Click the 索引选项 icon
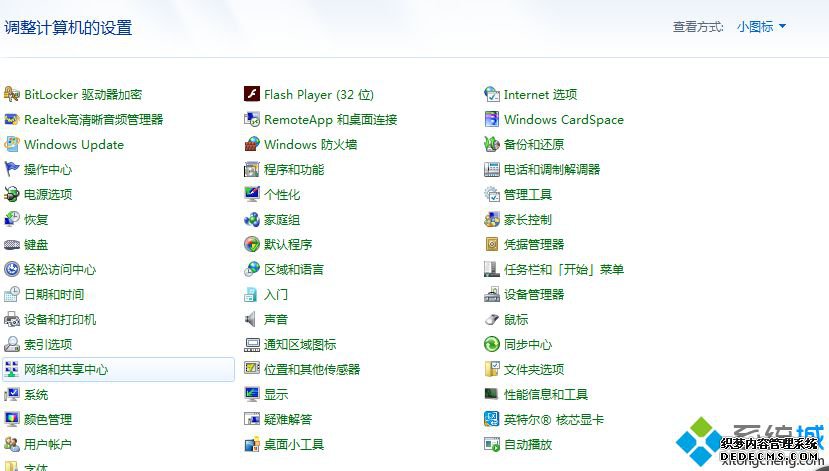The height and width of the screenshot is (471, 829). (12, 344)
